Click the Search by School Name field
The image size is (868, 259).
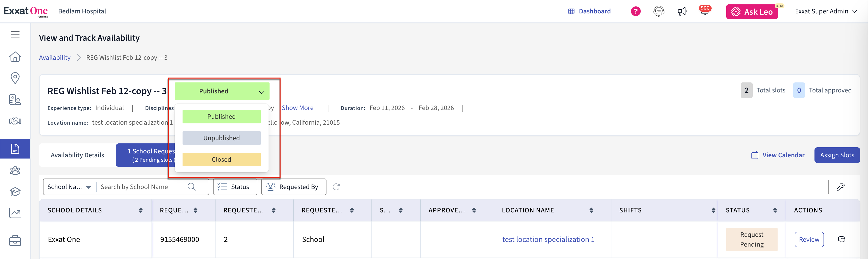click(x=141, y=187)
